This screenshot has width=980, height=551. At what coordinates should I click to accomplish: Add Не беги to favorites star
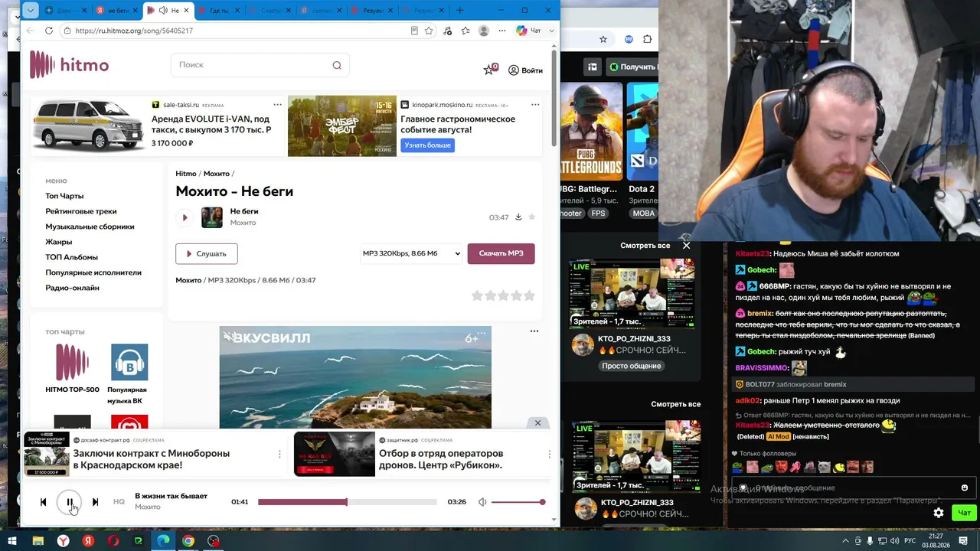coord(532,217)
